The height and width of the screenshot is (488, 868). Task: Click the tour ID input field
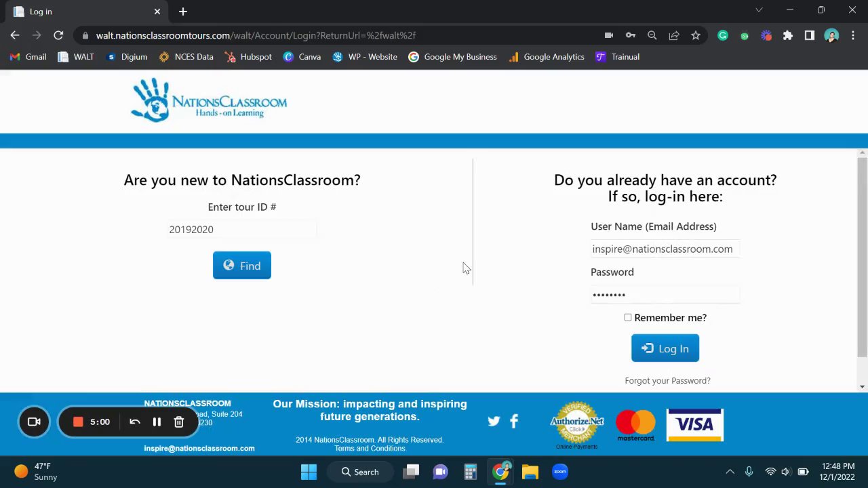(242, 230)
